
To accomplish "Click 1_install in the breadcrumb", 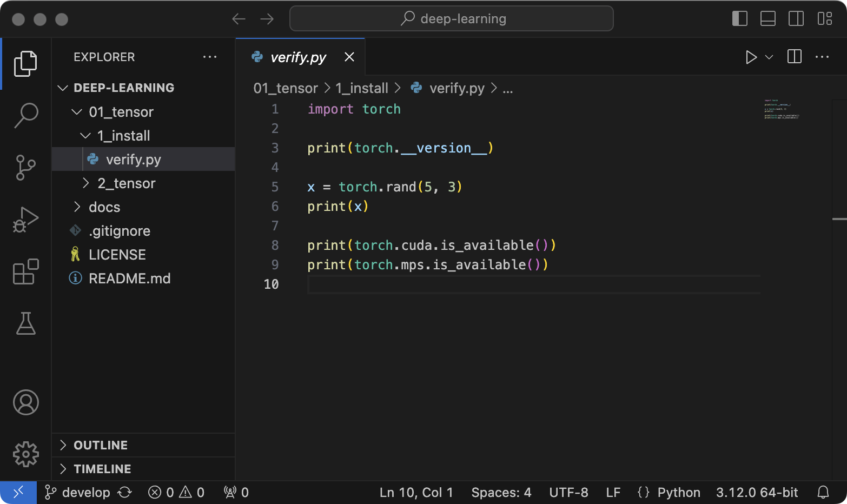I will coord(362,88).
